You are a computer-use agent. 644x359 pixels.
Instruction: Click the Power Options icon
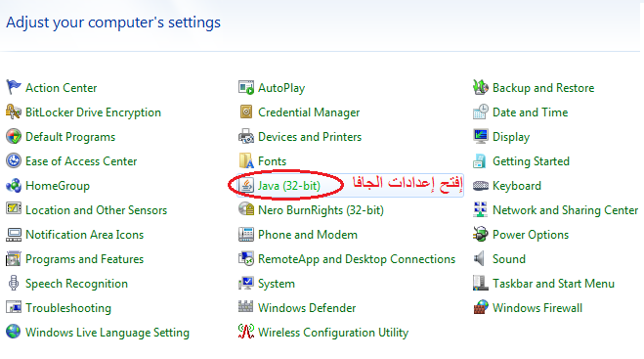[481, 235]
